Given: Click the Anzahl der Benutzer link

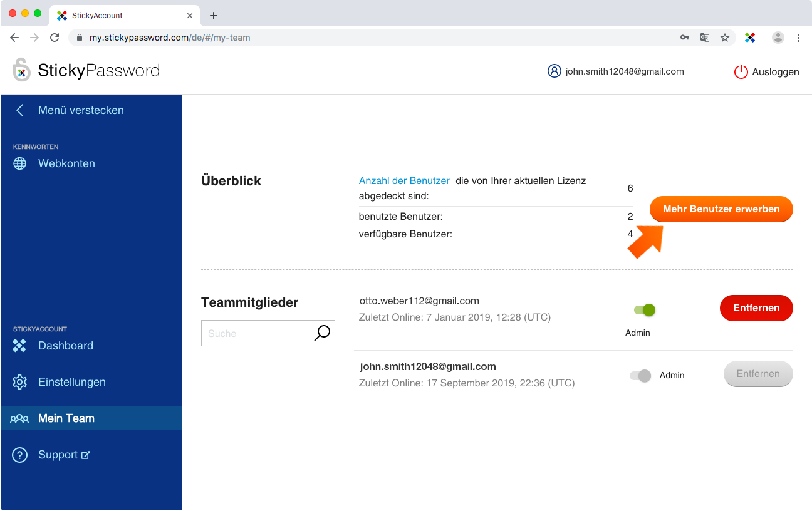Looking at the screenshot, I should tap(404, 180).
